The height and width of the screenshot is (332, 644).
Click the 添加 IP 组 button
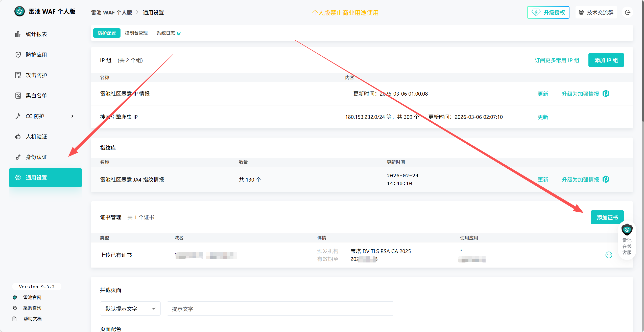(x=606, y=60)
